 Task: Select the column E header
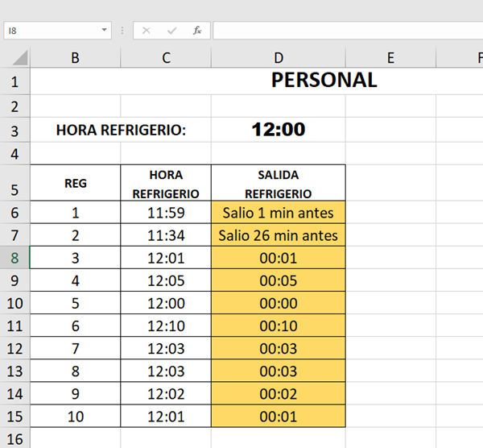point(390,58)
